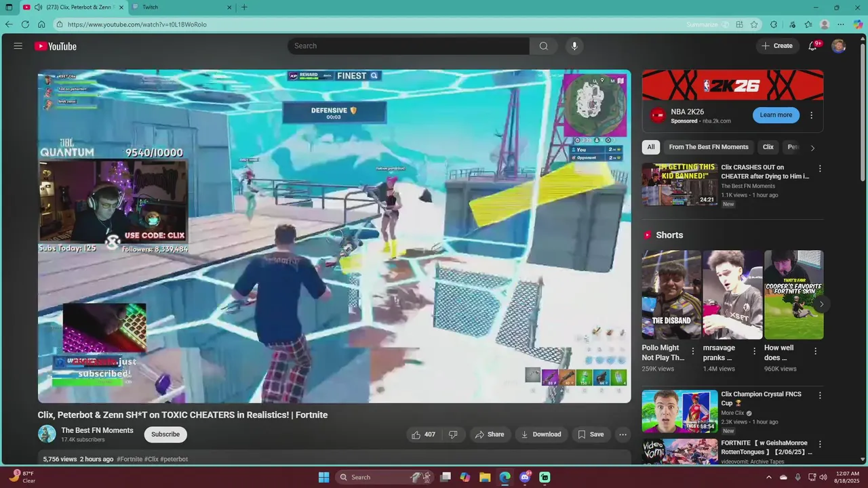Open the tab actions menu button
Screen dimensions: 868x488
tap(9, 7)
